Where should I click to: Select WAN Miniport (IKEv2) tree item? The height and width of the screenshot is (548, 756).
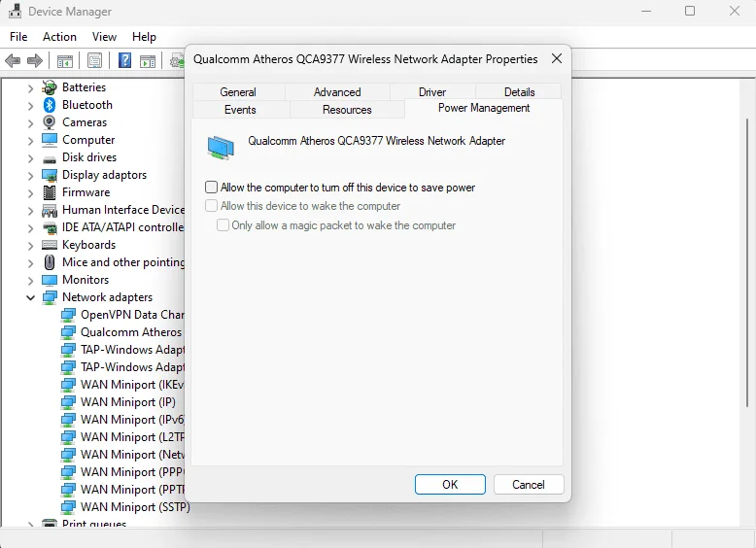131,385
